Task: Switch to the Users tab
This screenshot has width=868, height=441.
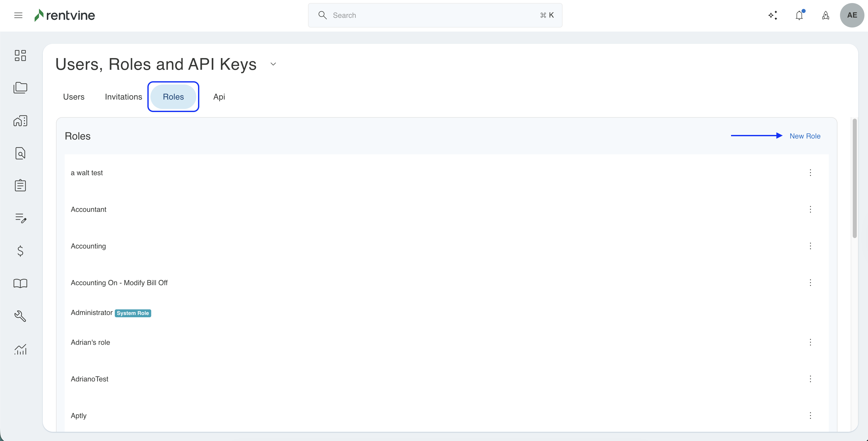Action: tap(74, 97)
